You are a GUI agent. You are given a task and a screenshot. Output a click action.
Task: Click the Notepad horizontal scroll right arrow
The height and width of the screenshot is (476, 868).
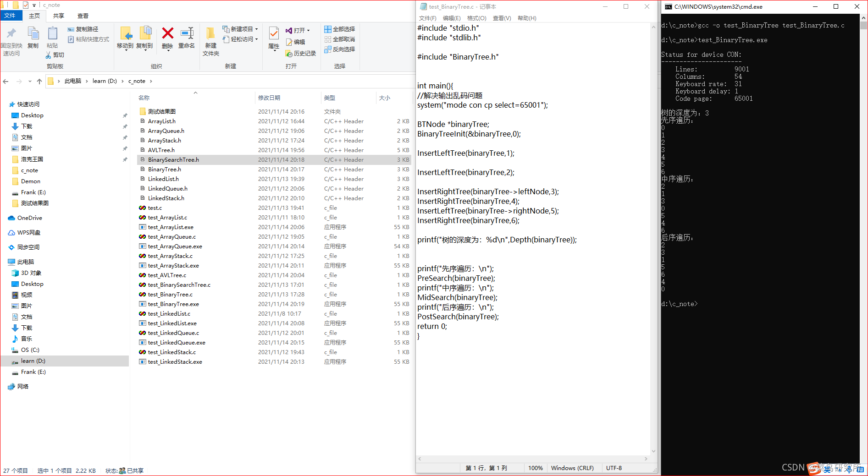point(646,459)
